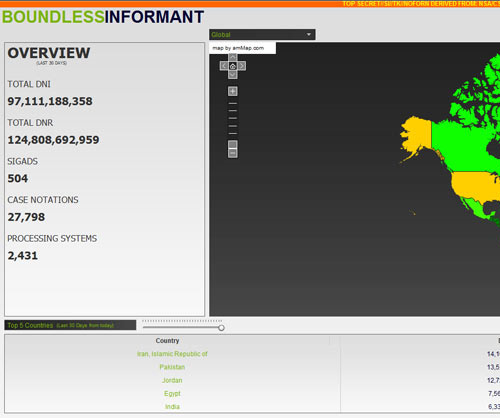Zoom in on map with plus button

[233, 91]
